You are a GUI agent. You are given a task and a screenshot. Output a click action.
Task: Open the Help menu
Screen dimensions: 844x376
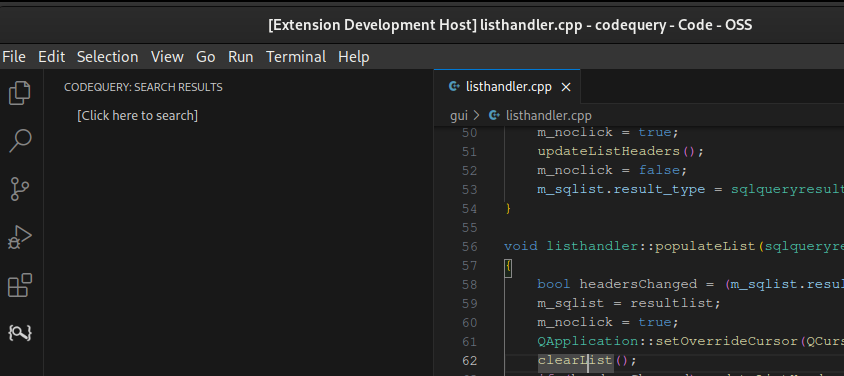(354, 56)
